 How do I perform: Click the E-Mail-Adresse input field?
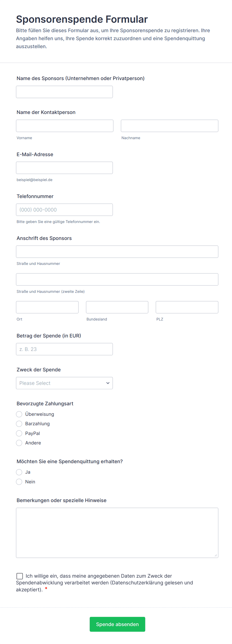(64, 168)
